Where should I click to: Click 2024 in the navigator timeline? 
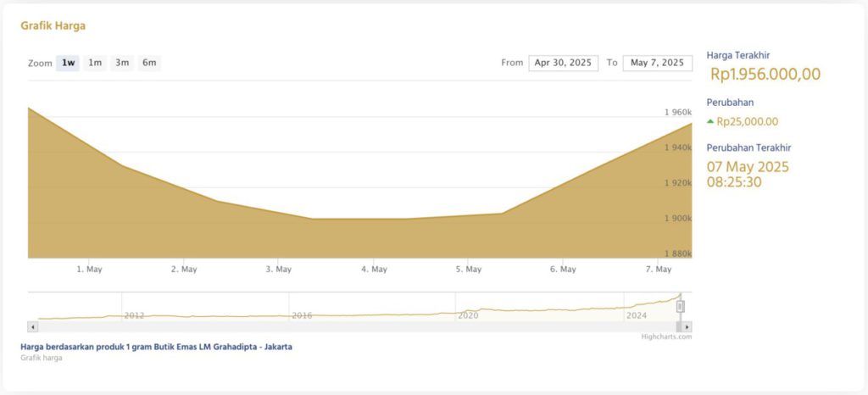click(x=636, y=315)
